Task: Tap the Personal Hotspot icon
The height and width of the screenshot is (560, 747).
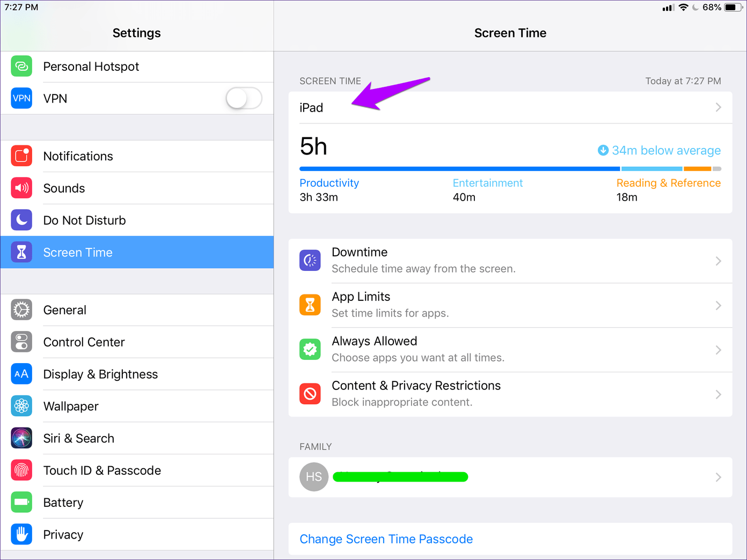Action: tap(21, 67)
